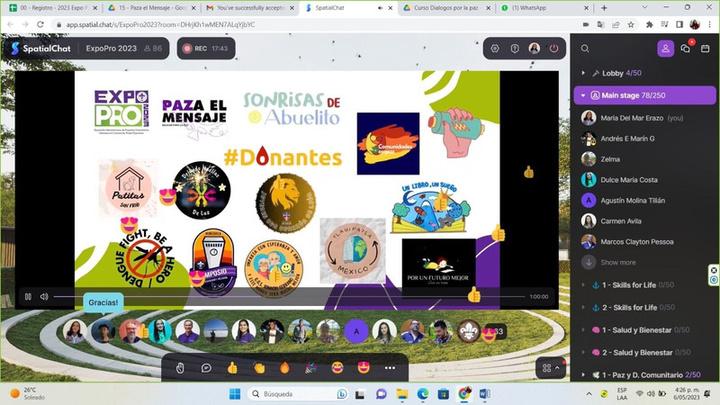
Task: Click purple 'A' avatar in audience row
Action: 356,331
